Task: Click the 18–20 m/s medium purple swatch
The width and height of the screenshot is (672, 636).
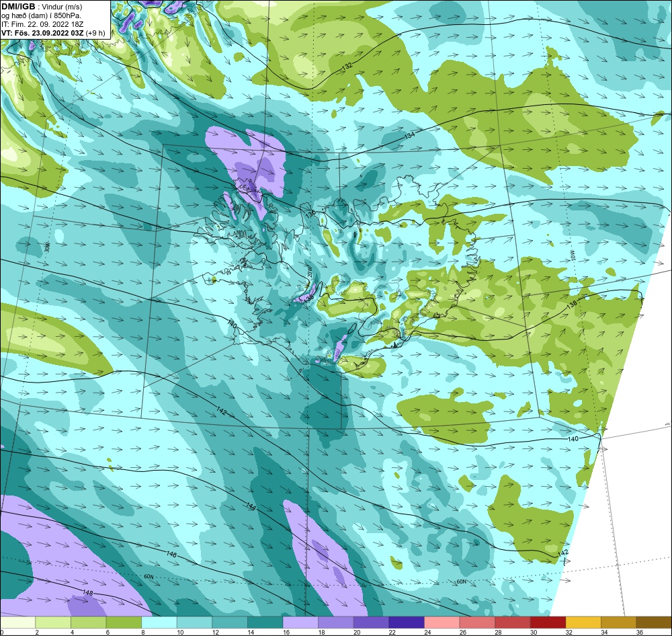Action: [336, 623]
